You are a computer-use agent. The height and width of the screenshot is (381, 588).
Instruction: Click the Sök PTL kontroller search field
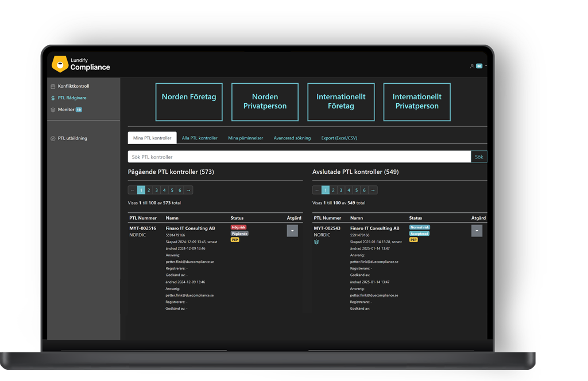[299, 157]
